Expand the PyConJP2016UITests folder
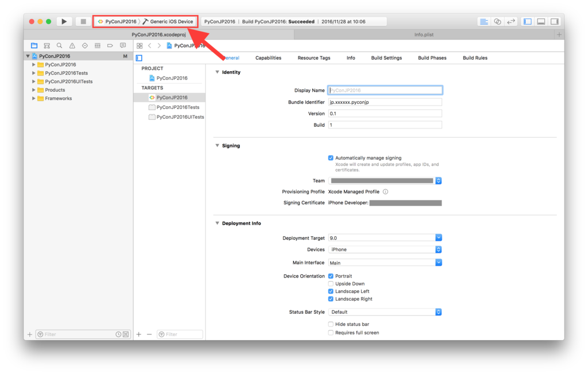The height and width of the screenshot is (374, 588). click(34, 81)
